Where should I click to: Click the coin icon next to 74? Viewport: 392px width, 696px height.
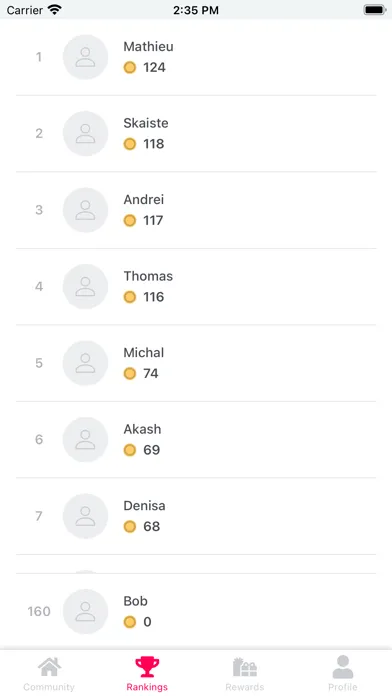pos(130,374)
